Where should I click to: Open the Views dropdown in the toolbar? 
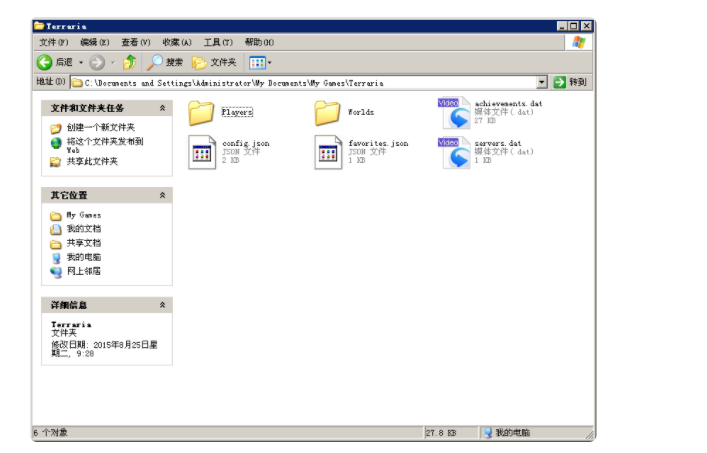point(259,62)
